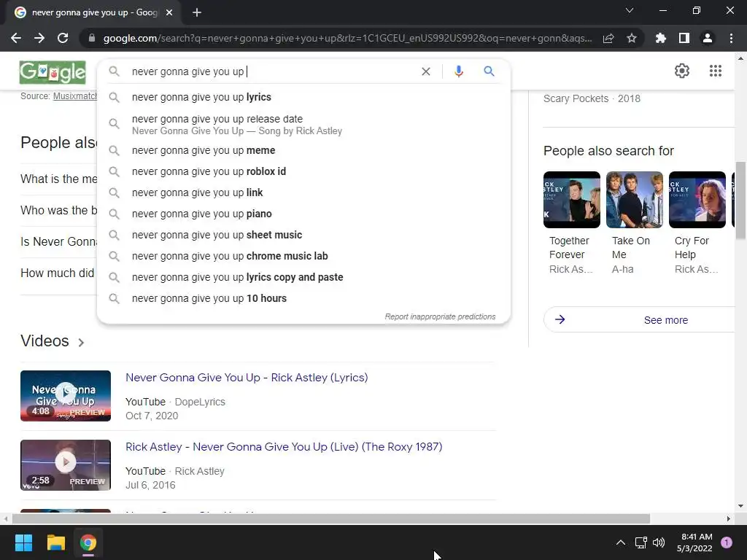
Task: Clear the search box with the X
Action: tap(426, 71)
